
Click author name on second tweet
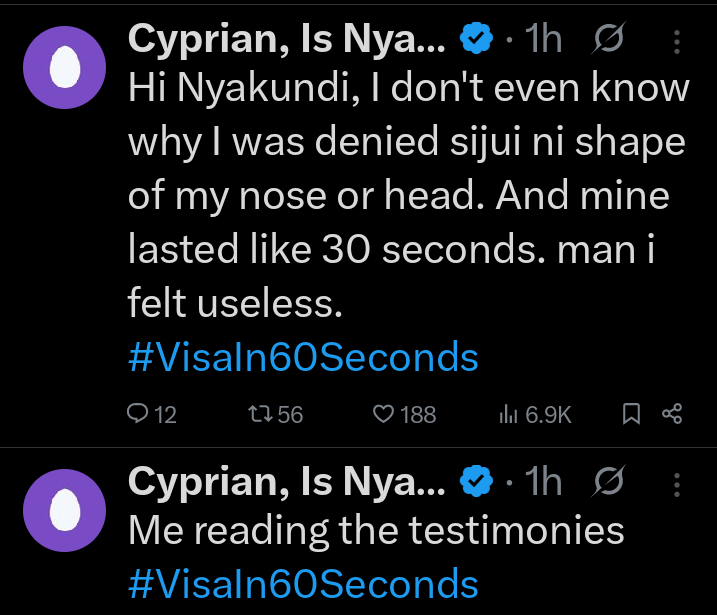coord(287,483)
